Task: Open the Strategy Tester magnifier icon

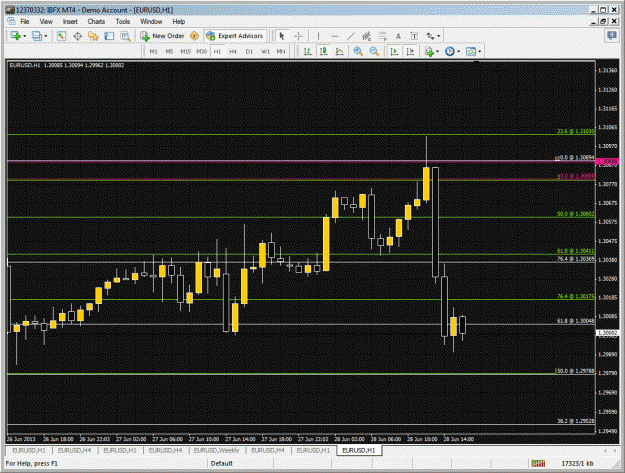Action: (125, 36)
